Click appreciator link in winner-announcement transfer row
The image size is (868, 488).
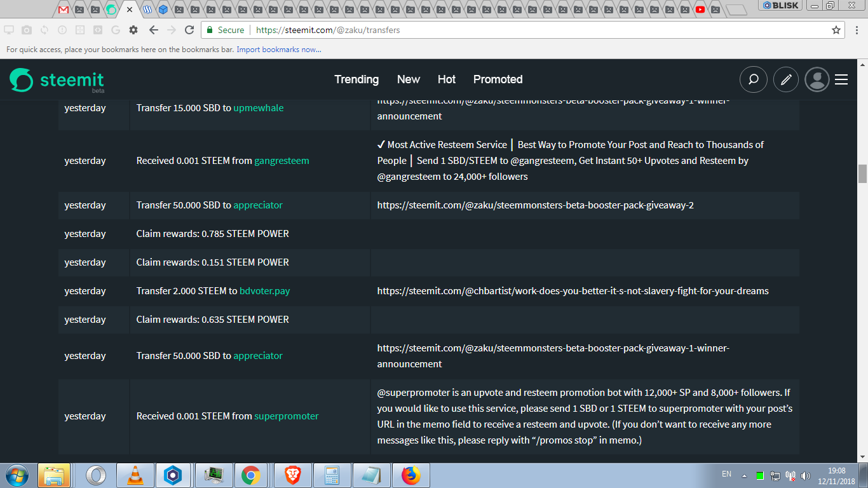tap(258, 356)
